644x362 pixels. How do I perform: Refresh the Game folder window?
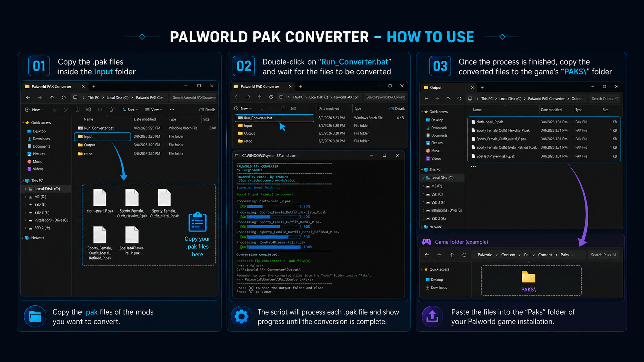point(464,255)
